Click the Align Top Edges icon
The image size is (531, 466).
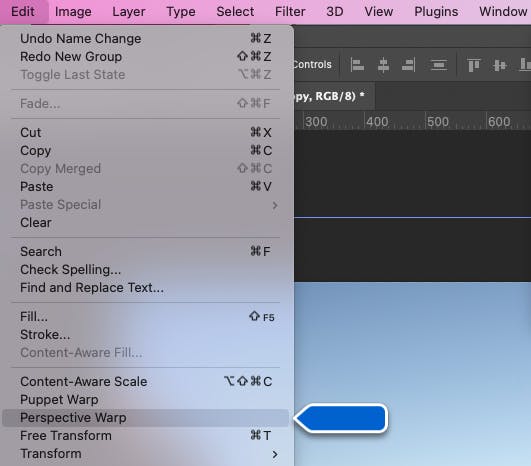click(473, 65)
